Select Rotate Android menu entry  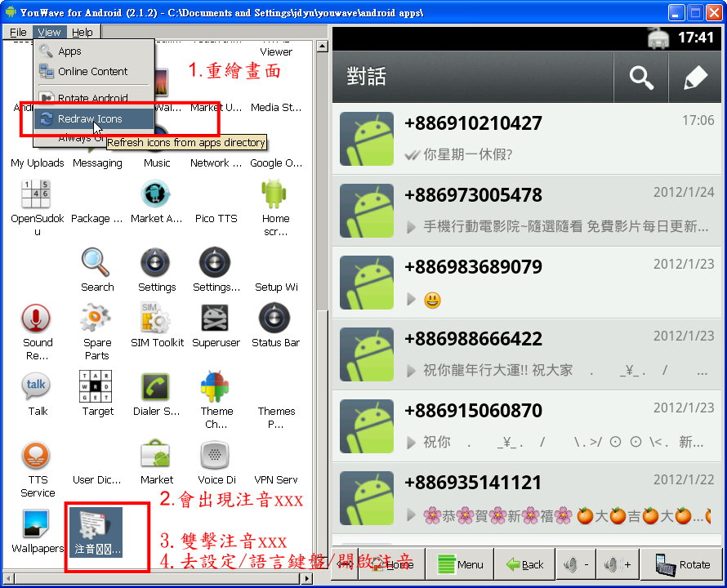point(94,98)
